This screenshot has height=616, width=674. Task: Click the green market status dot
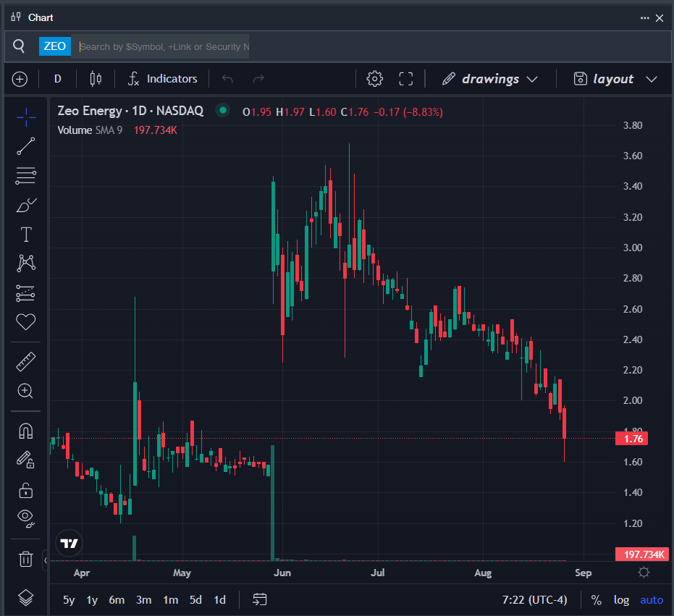(x=223, y=111)
